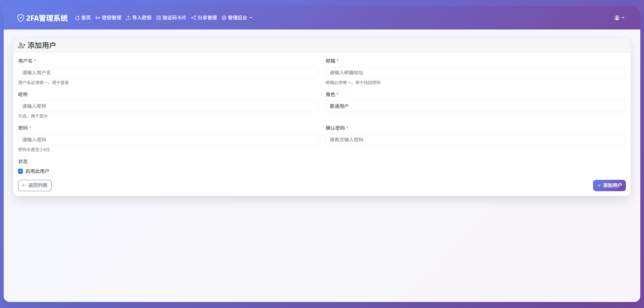Open 分享管理 from the navigation bar
Screen dimensions: 644x308
click(x=204, y=17)
